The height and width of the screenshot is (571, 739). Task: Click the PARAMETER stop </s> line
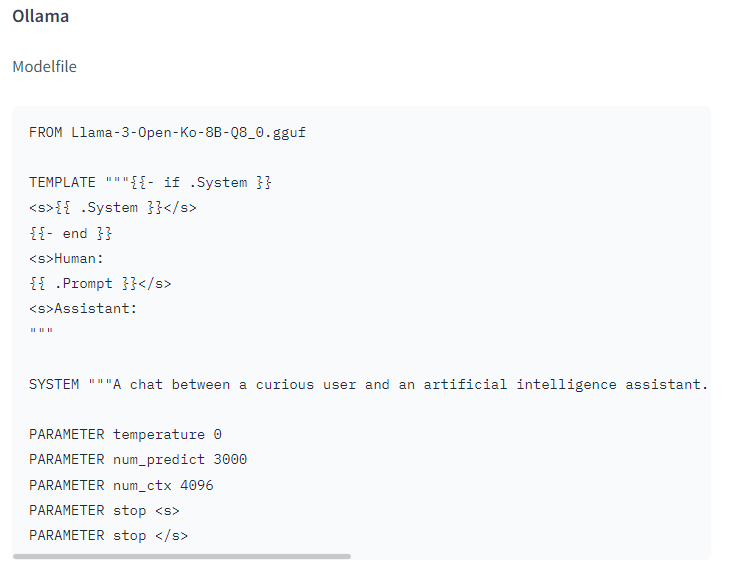[x=108, y=536]
